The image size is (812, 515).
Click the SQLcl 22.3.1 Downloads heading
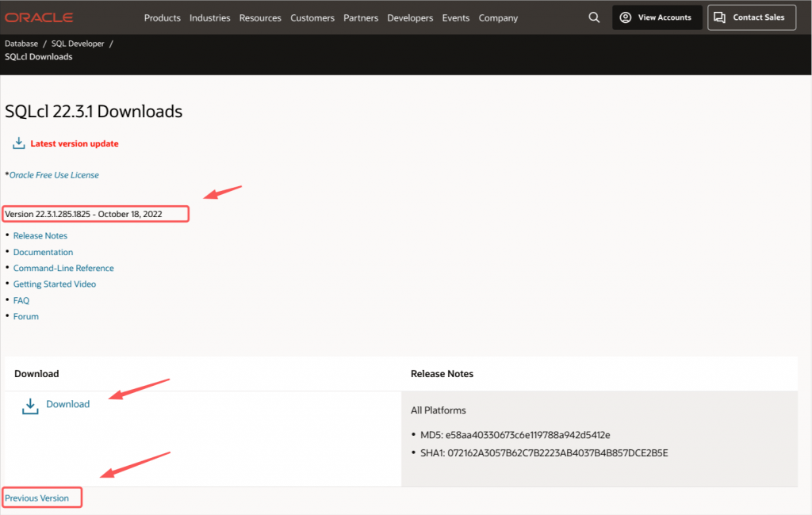(94, 111)
